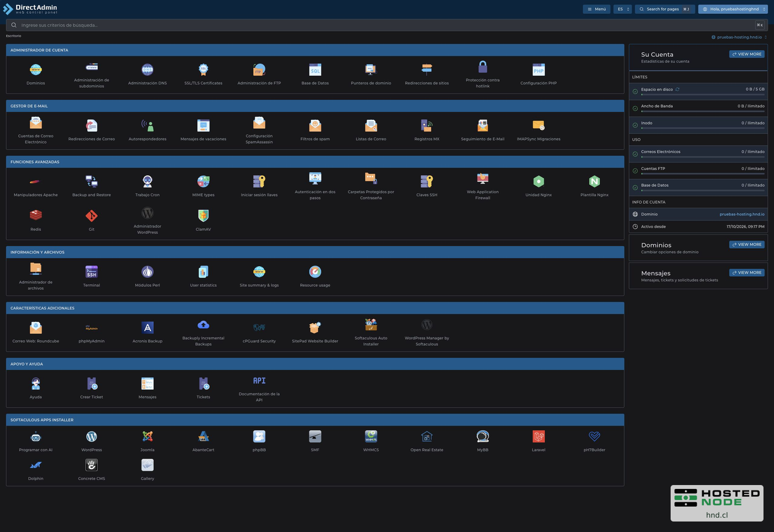Screen dimensions: 774x532
Task: Click the Funciones Avanzadas header
Action: pos(315,162)
